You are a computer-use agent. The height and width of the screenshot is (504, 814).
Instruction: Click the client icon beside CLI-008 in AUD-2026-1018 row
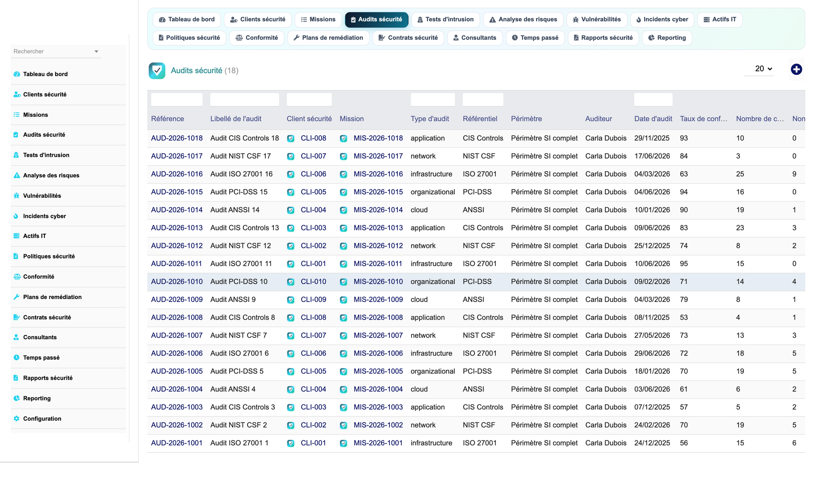pyautogui.click(x=291, y=138)
